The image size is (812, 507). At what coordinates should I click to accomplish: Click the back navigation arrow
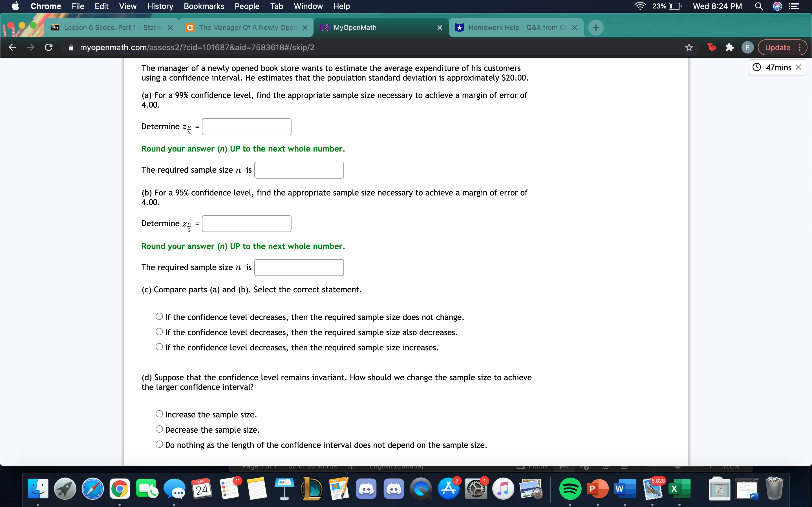(12, 47)
